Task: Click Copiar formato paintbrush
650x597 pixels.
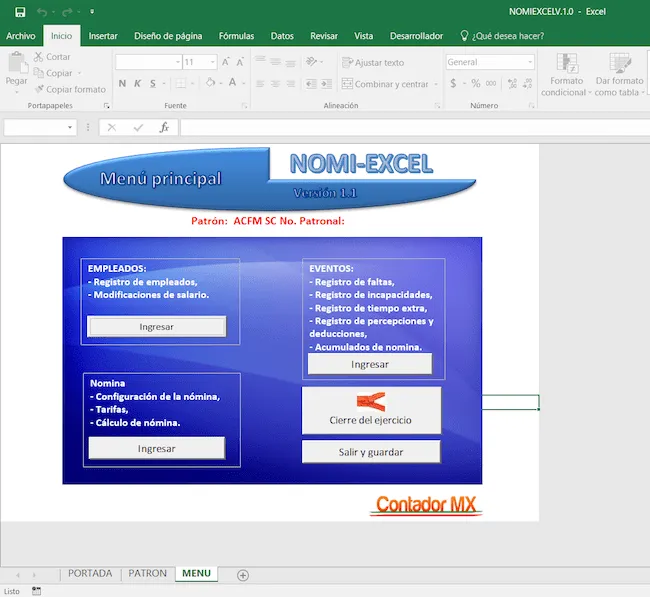Action: (x=70, y=89)
